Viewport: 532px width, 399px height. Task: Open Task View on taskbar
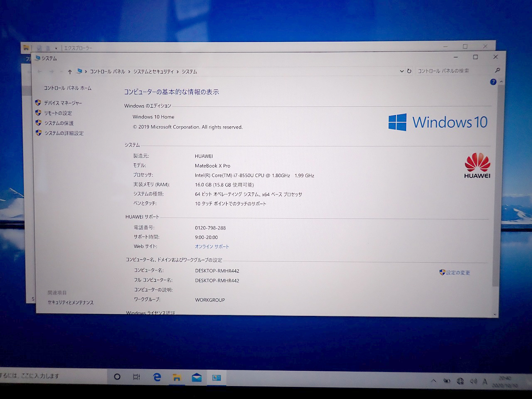(136, 377)
